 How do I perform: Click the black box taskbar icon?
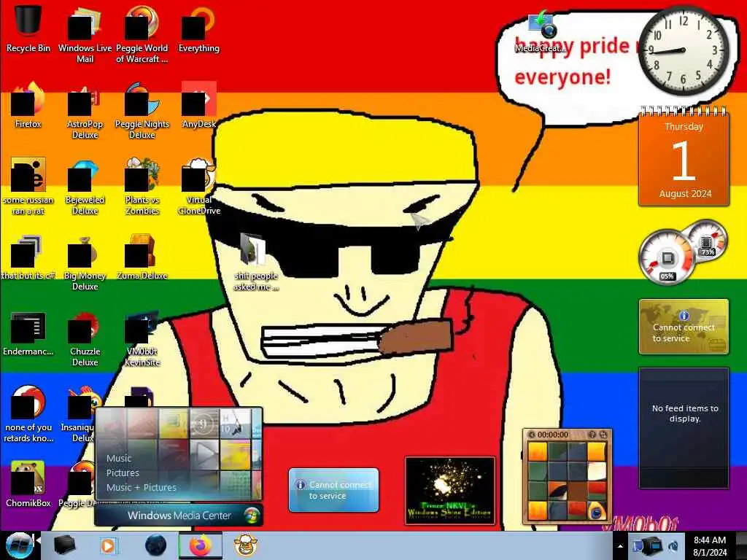tap(64, 545)
